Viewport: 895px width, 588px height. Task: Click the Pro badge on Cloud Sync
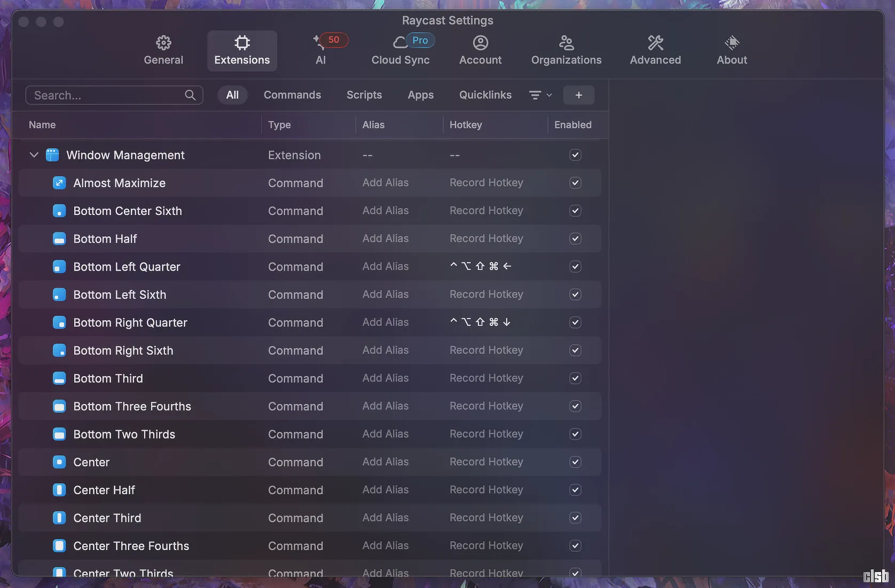[x=420, y=40]
